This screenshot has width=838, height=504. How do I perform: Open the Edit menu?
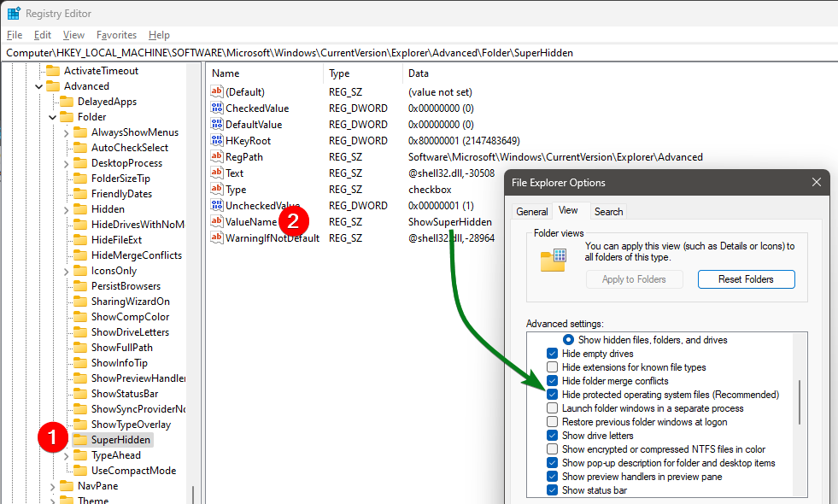tap(42, 35)
